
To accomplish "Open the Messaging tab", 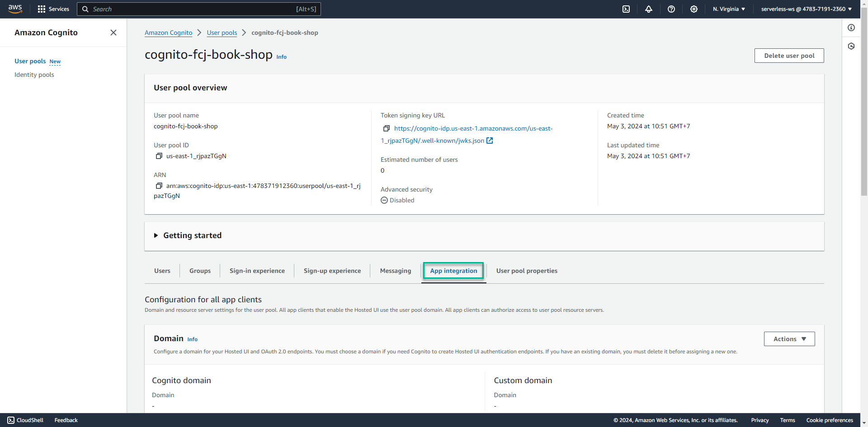I will [x=396, y=271].
